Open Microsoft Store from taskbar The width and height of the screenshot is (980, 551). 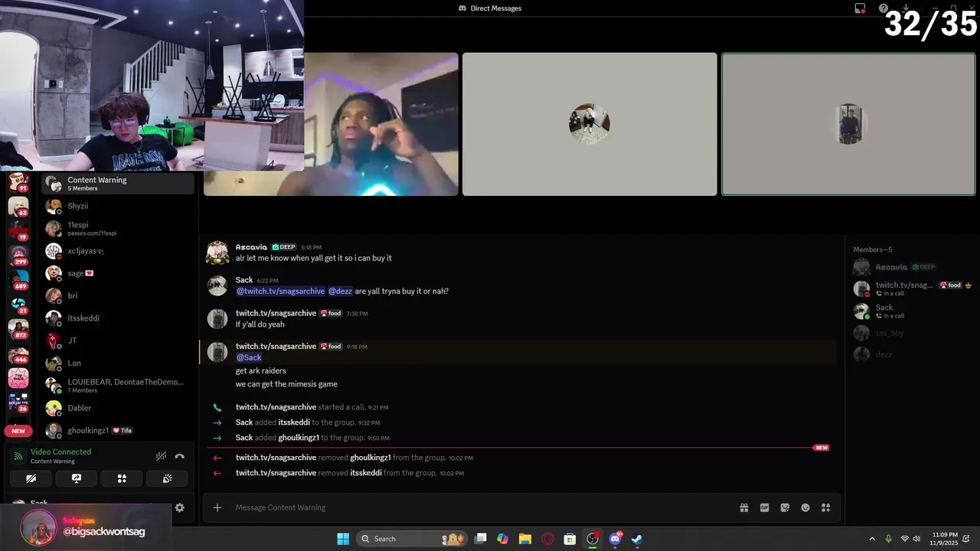coord(570,539)
